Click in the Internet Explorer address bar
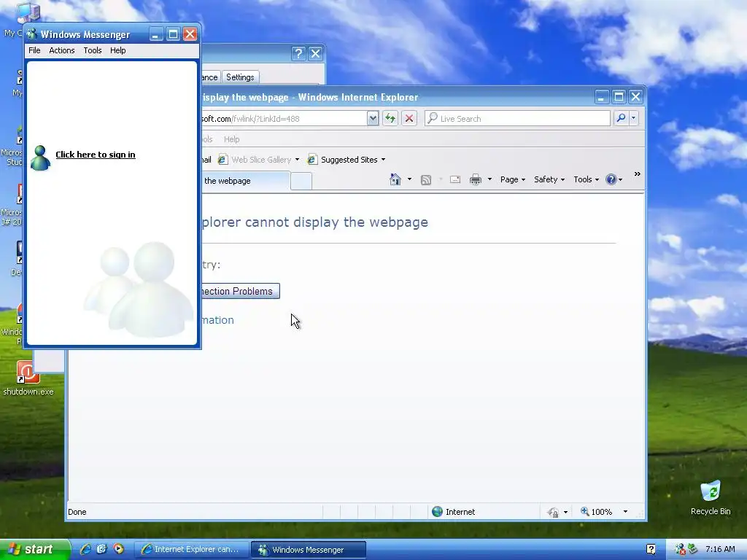Viewport: 747px width, 560px height. 284,119
